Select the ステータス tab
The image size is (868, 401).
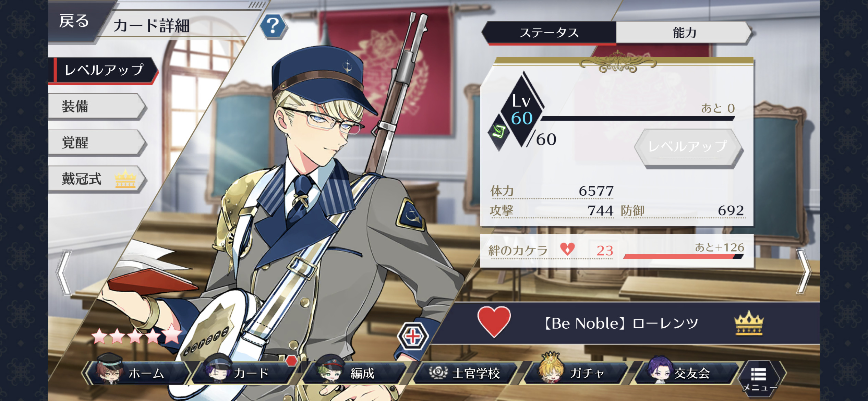click(549, 33)
